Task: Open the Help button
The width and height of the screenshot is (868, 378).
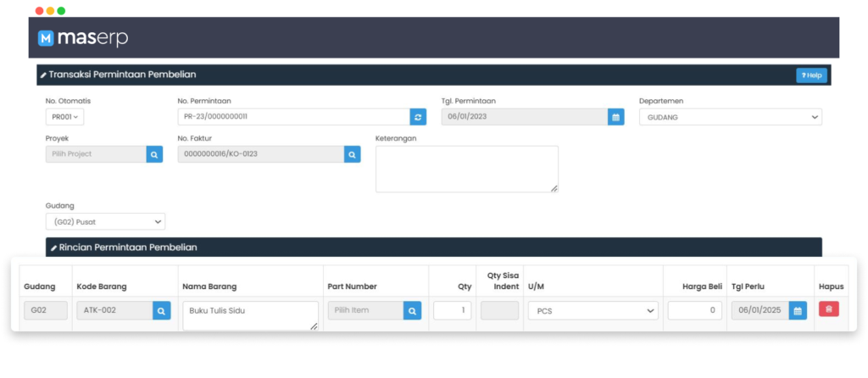Action: (x=811, y=75)
